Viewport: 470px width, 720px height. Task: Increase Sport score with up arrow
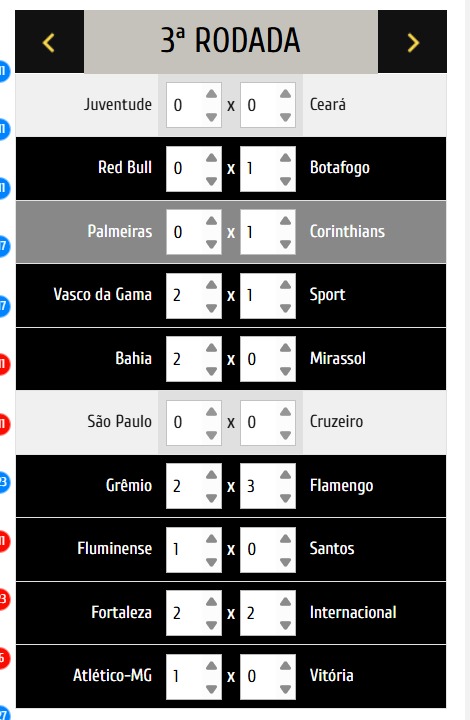coord(285,285)
